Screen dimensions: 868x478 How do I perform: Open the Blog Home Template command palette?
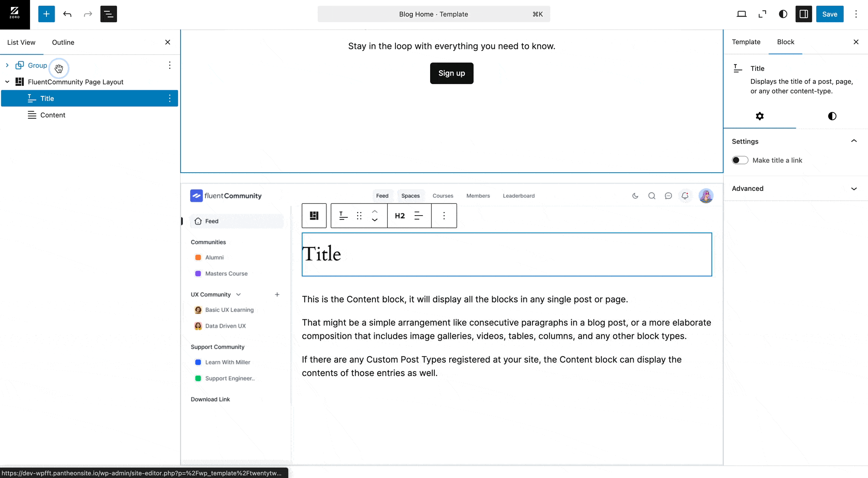click(x=434, y=14)
